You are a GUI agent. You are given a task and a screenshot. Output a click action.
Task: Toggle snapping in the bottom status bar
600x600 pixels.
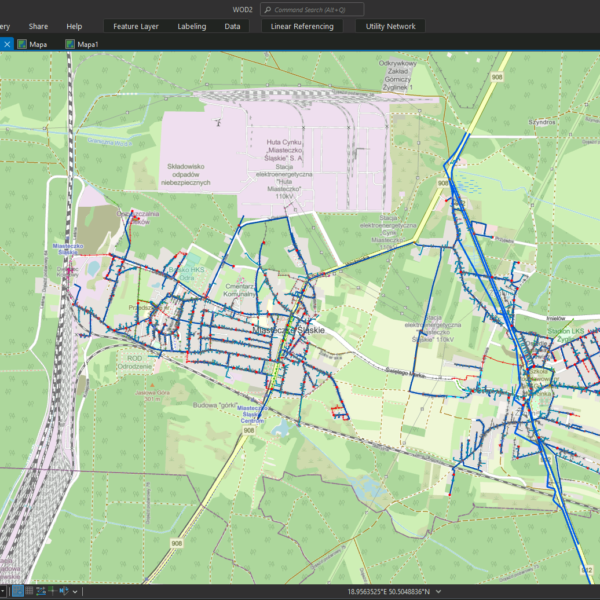pos(18,591)
